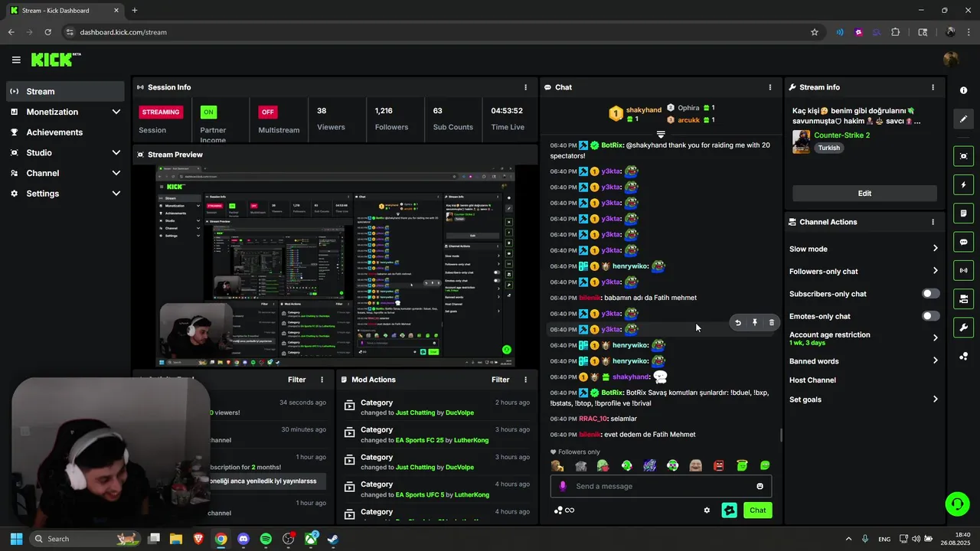Open the hamburger navigation menu
980x551 pixels.
click(16, 60)
